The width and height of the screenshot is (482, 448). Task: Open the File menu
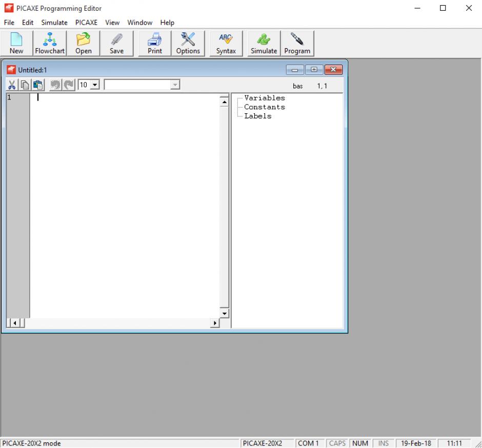[x=9, y=23]
